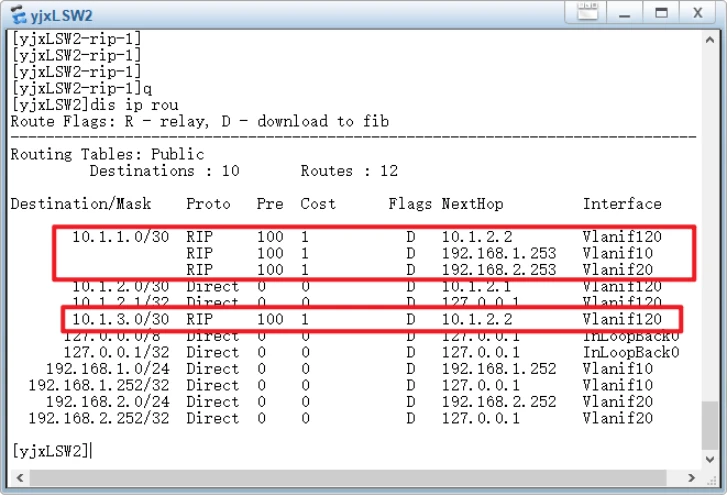Maximize the yjxLSW2 terminal window

click(660, 13)
